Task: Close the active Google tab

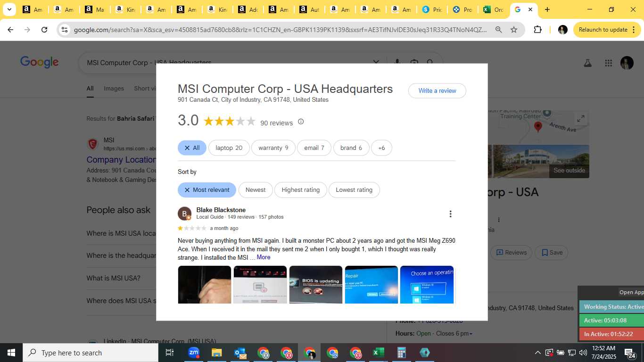Action: 530,9
